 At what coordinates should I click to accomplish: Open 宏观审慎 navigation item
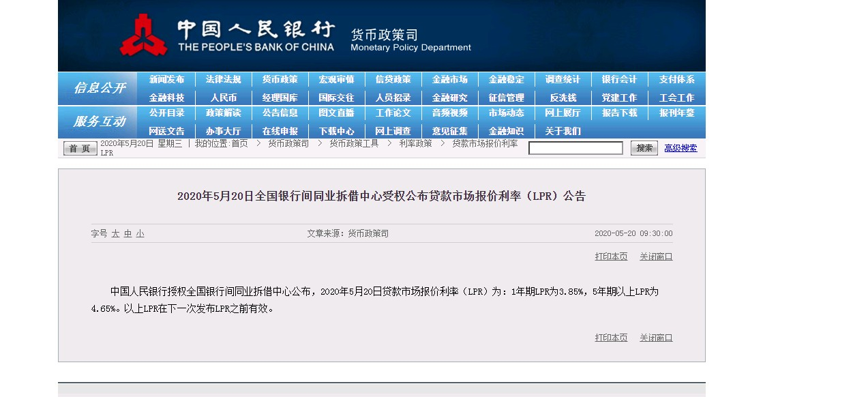coord(336,80)
